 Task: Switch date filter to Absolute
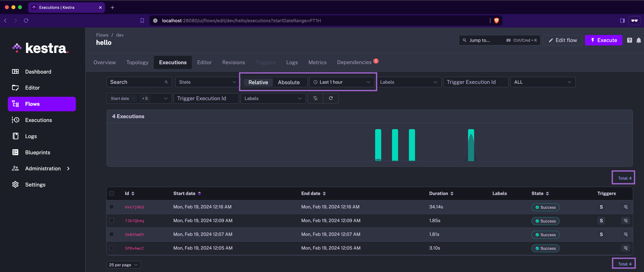(288, 82)
